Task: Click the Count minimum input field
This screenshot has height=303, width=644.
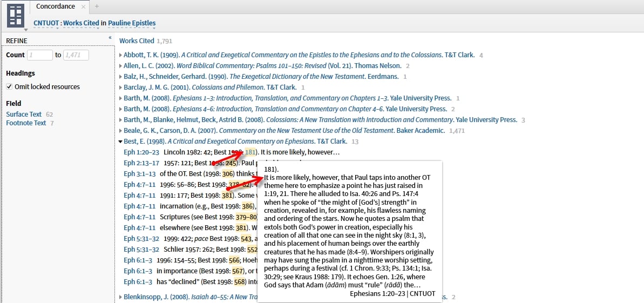Action: click(40, 55)
